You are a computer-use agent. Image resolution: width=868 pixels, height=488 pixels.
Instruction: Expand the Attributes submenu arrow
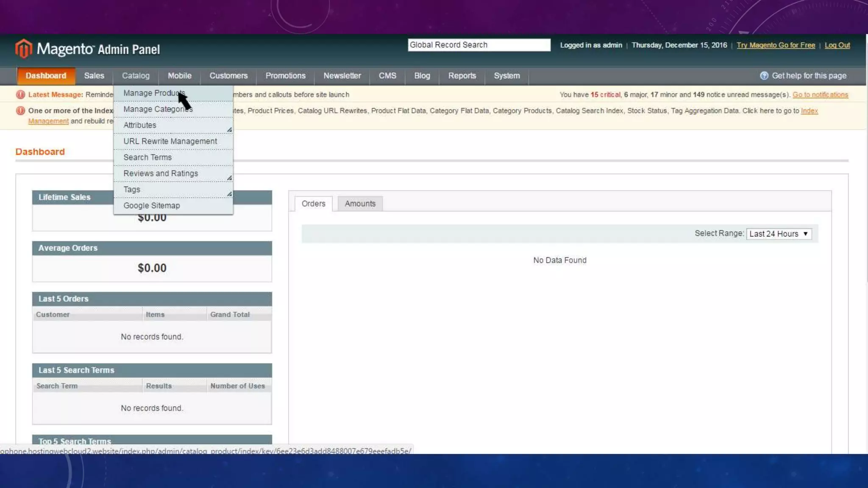pos(229,129)
